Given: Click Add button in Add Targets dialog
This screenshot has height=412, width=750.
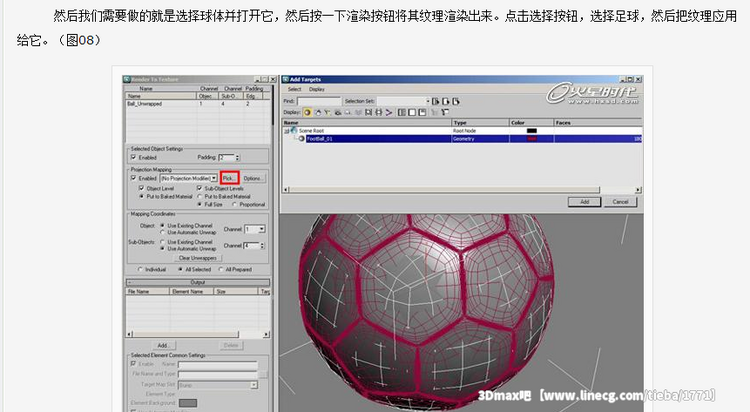Looking at the screenshot, I should (585, 202).
